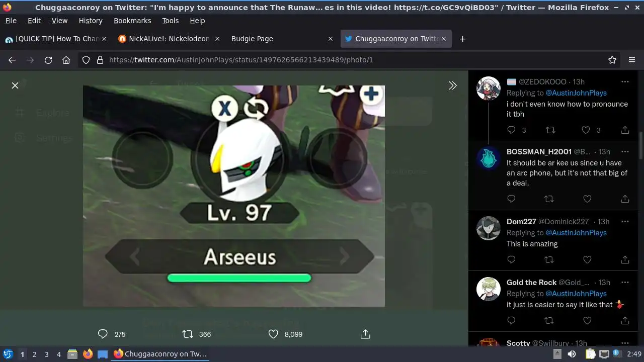Share Gold the Rock's comment

[625, 320]
